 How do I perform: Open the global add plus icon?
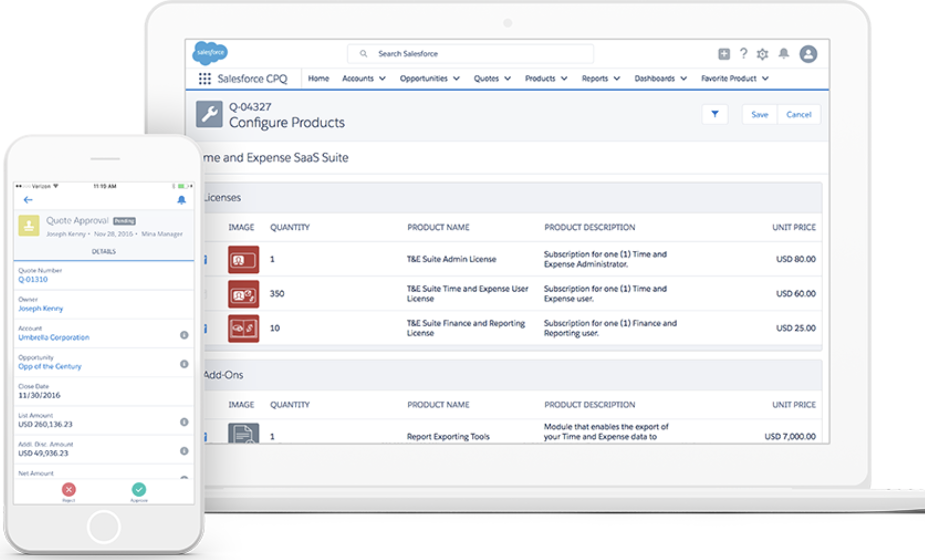point(724,54)
